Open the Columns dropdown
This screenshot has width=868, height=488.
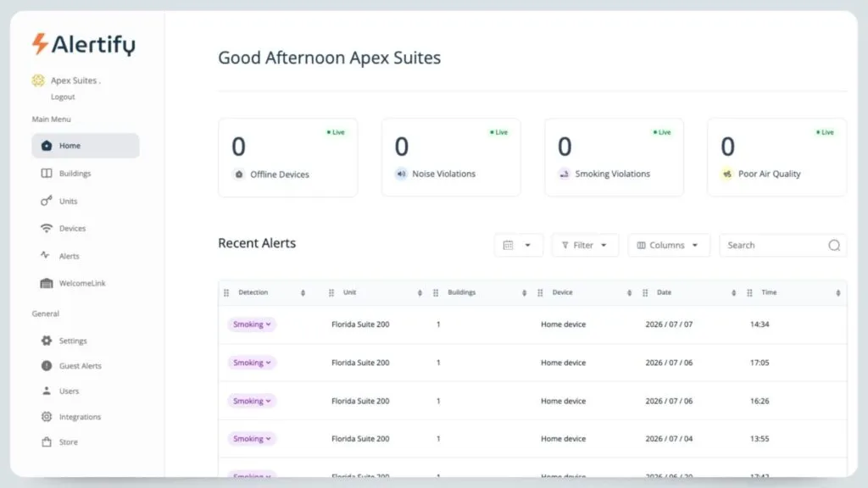pos(669,245)
